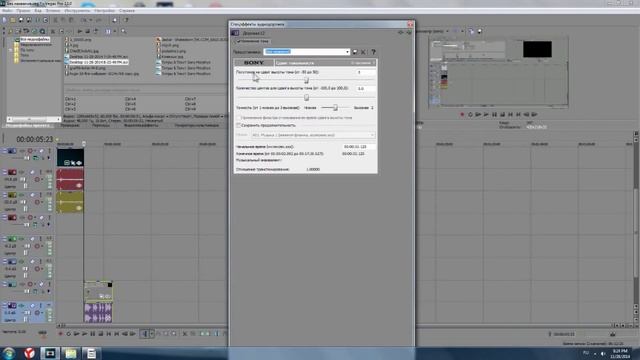Switch to the Explorer tab (Проводник)
The width and height of the screenshot is (640, 360).
tap(70, 125)
